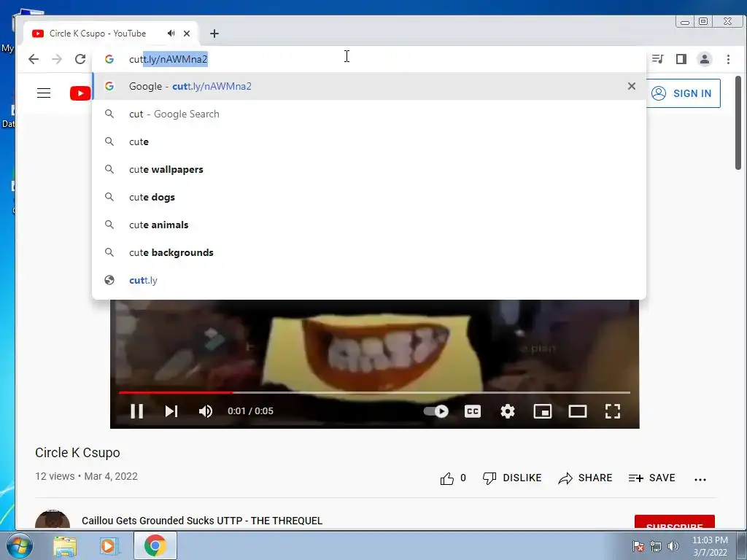Viewport: 747px width, 560px height.
Task: Click the 'Circle K Csupo' video title
Action: [x=77, y=452]
